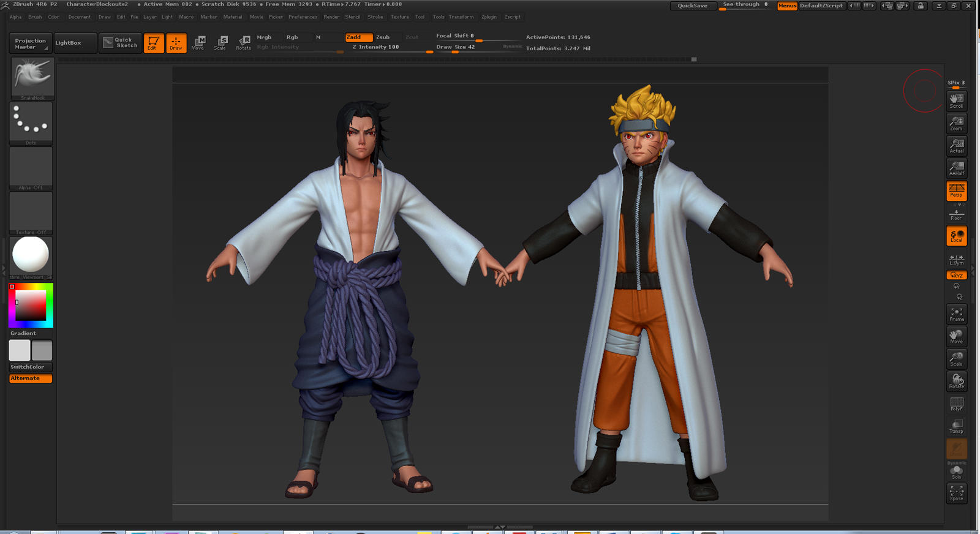
Task: Adjust the Z Intensity slider
Action: (390, 47)
